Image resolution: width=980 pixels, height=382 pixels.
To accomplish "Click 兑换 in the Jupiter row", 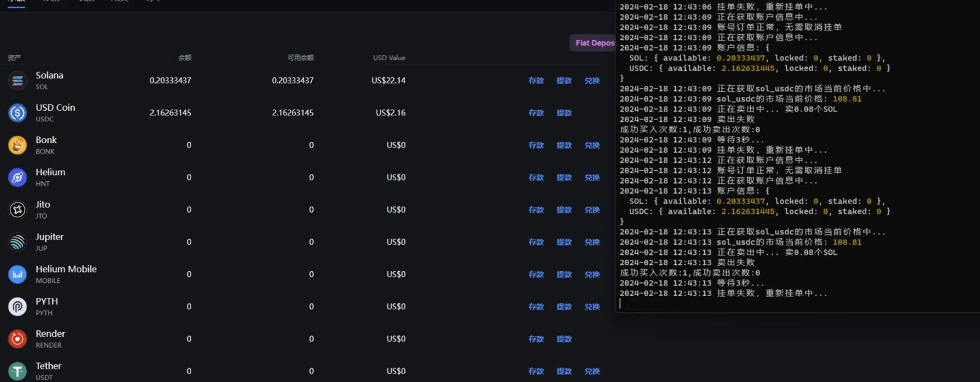I will [x=592, y=242].
